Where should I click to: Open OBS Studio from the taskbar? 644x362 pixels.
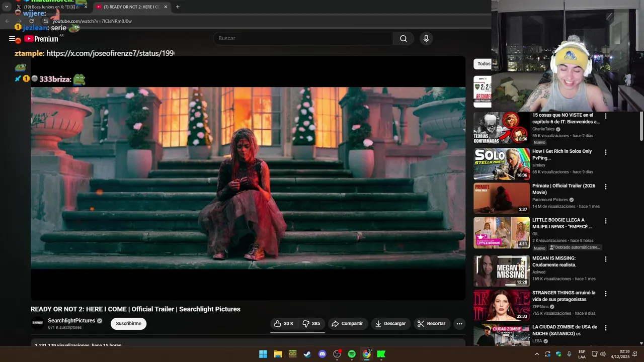pyautogui.click(x=337, y=354)
